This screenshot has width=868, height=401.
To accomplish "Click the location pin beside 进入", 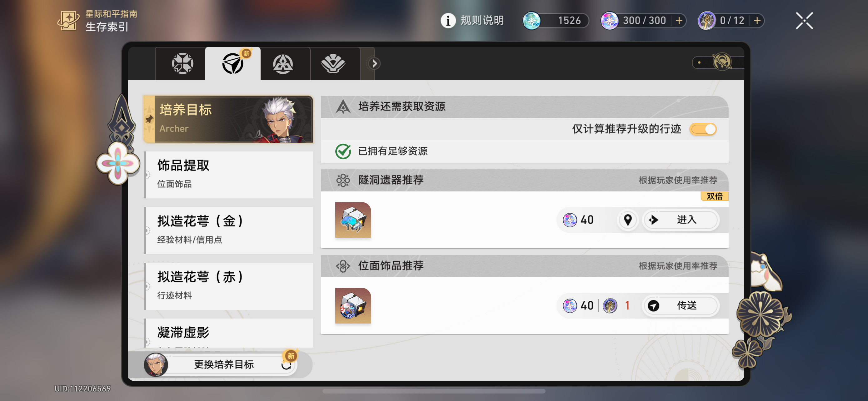I will (627, 220).
